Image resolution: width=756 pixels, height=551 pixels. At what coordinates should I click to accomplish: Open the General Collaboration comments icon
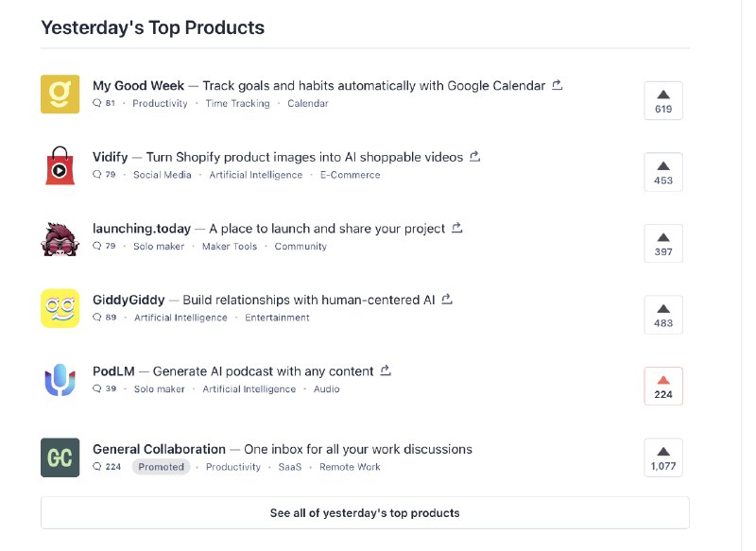pyautogui.click(x=97, y=467)
